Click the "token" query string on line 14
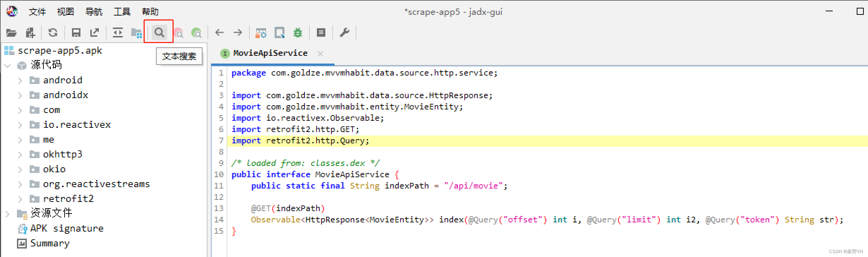The width and height of the screenshot is (868, 257). pos(757,220)
